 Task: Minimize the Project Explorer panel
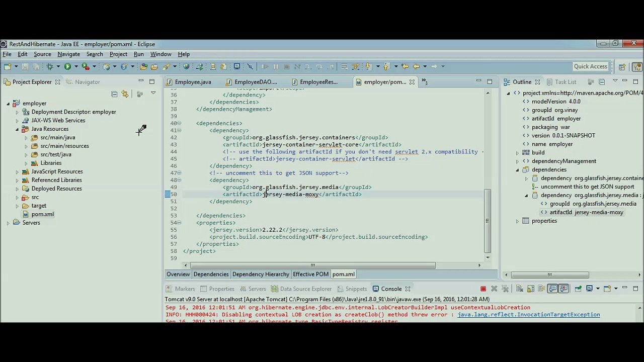(141, 81)
